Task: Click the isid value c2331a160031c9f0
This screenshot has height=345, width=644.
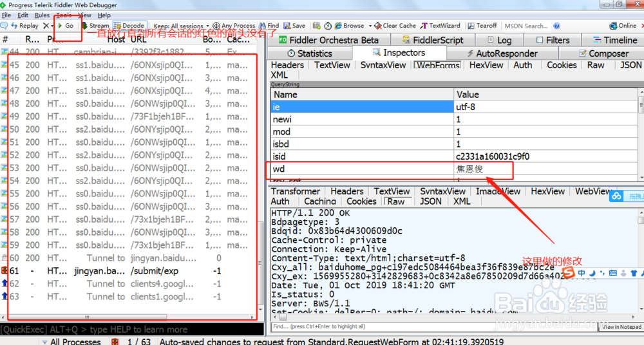Action: 493,156
